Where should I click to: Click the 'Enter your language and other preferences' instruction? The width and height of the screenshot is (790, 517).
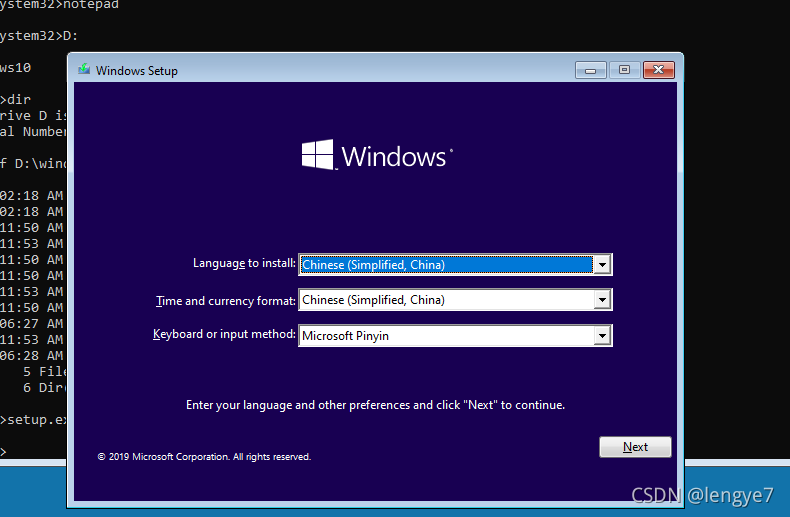[375, 405]
